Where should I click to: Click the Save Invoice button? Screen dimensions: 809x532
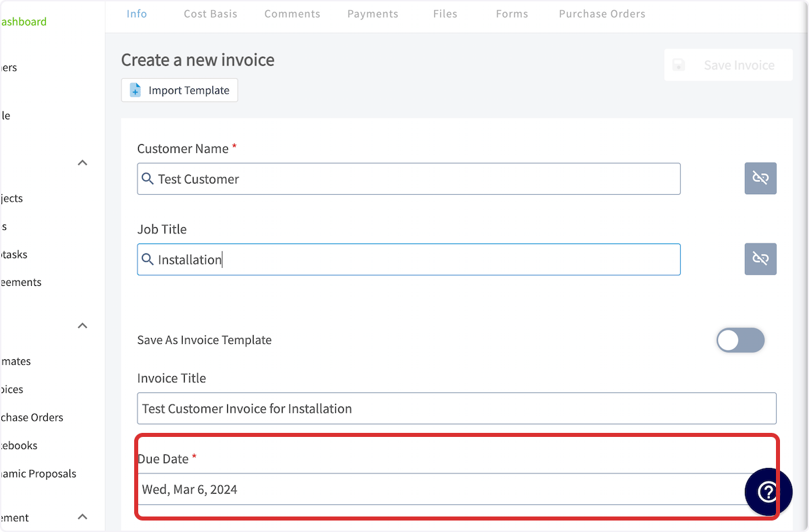pyautogui.click(x=728, y=65)
